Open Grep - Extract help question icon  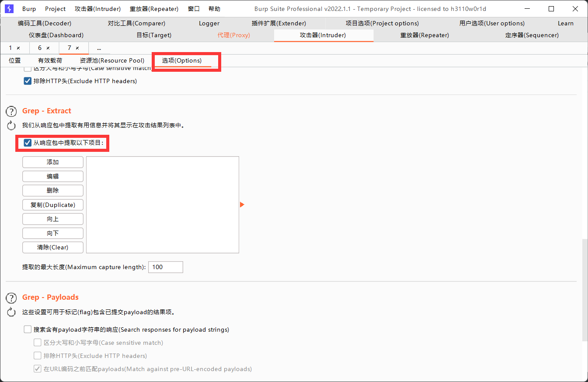coord(11,112)
